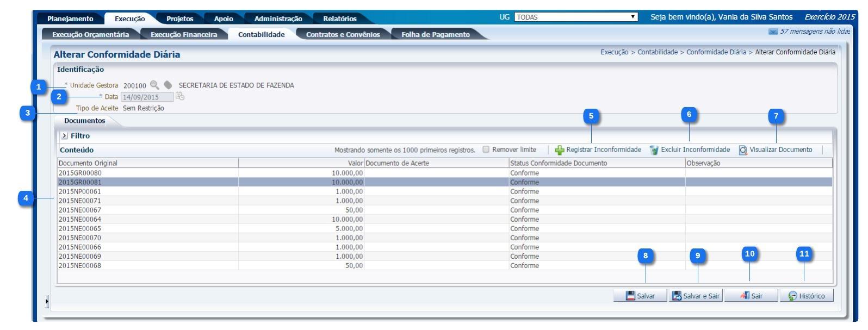Expand the collapsed left side panel arrow
The width and height of the screenshot is (868, 330).
[47, 301]
